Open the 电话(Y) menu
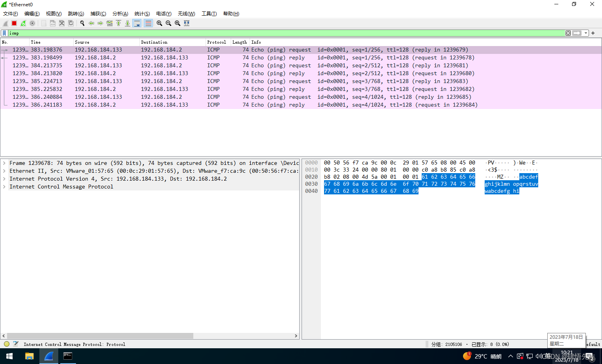 coord(164,14)
